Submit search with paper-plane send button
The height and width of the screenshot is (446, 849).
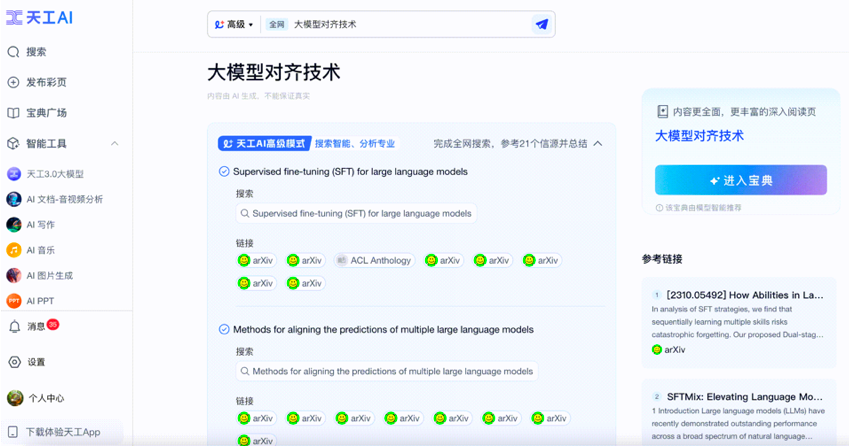click(x=541, y=24)
